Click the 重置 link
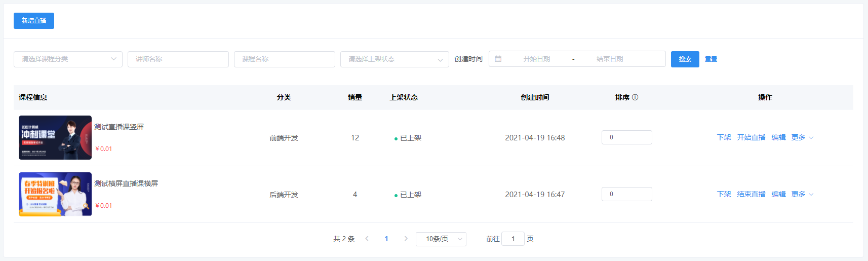868x261 pixels. pos(711,59)
